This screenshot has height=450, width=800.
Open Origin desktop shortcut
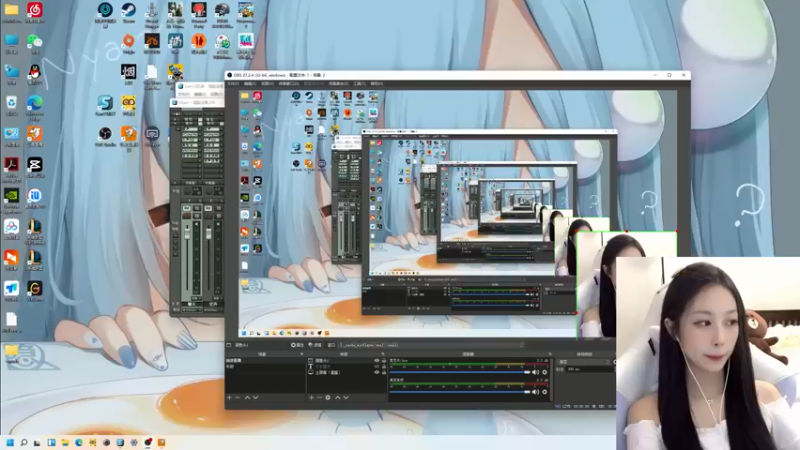(x=129, y=43)
